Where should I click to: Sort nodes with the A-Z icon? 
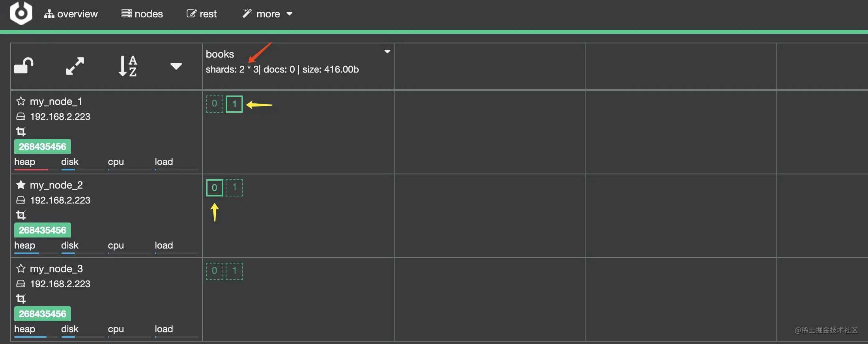click(x=127, y=66)
